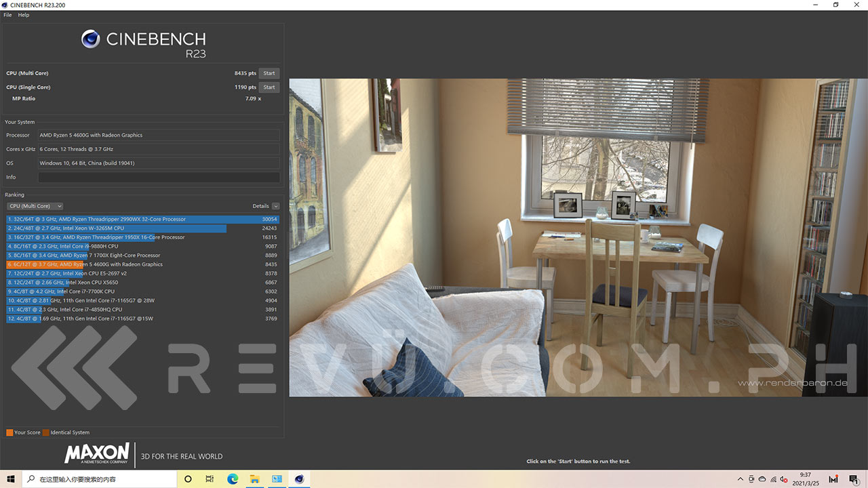Start the CPU Multi Core test
The width and height of the screenshot is (868, 488).
pos(269,73)
